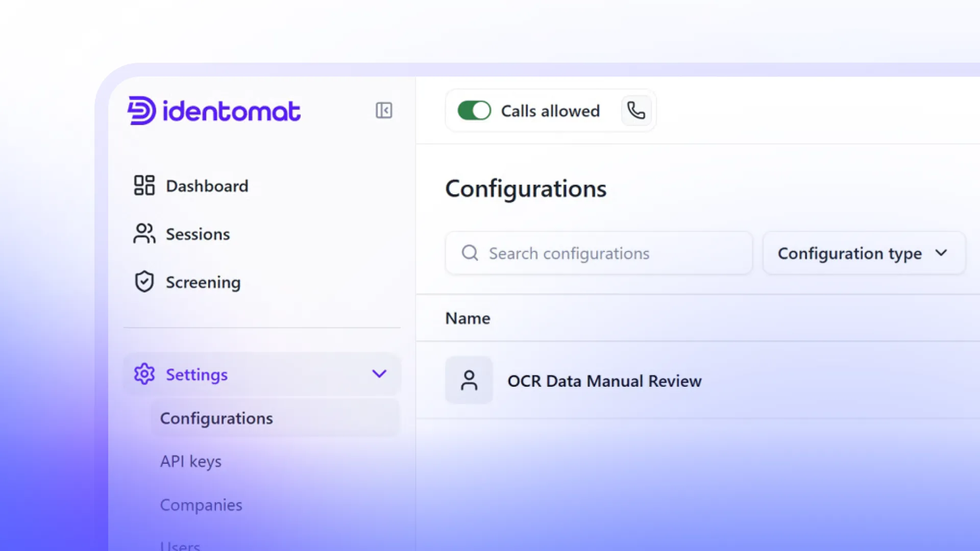Collapse the Settings menu chevron
980x551 pixels.
pos(379,374)
